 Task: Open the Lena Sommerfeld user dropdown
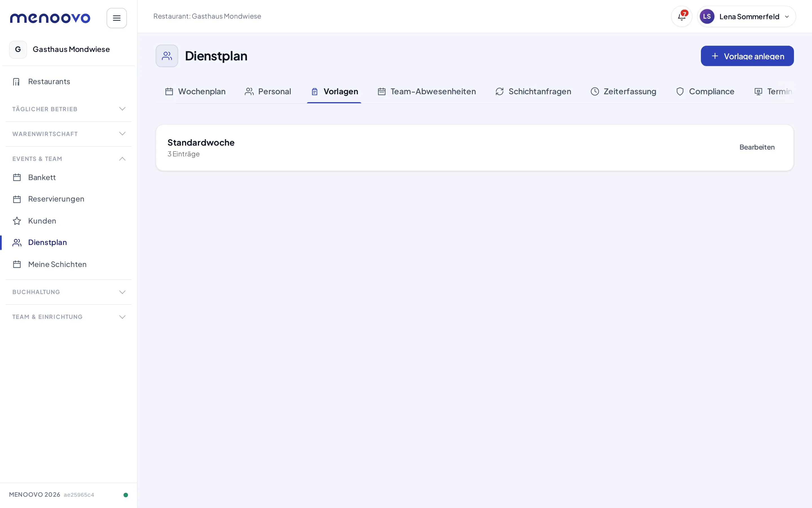pos(746,16)
